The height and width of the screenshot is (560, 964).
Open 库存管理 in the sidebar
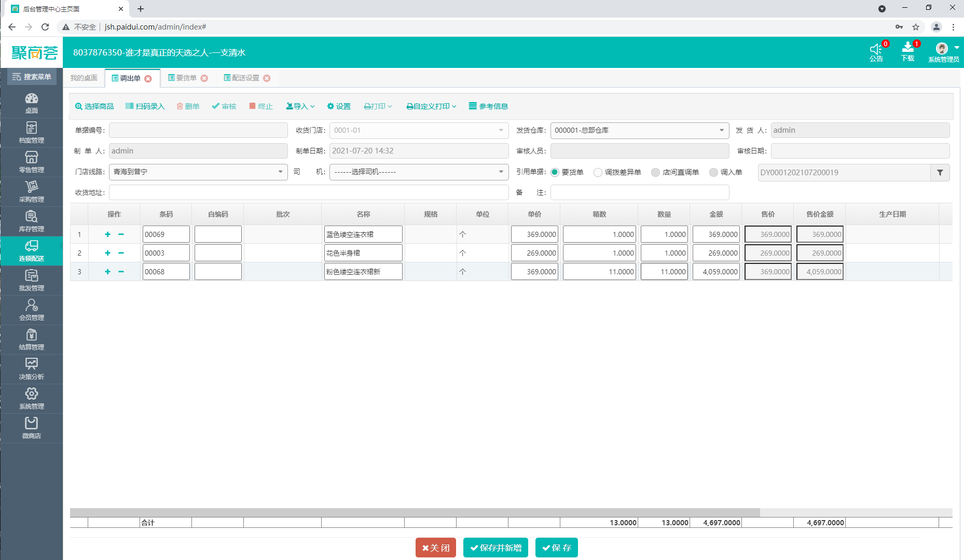point(32,221)
